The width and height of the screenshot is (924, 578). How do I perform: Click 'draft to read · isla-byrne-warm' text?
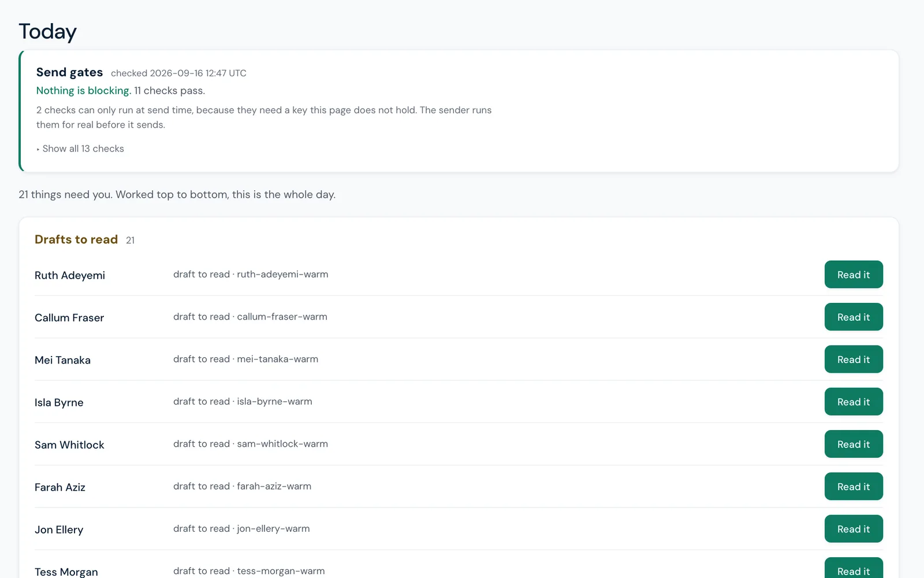point(243,401)
